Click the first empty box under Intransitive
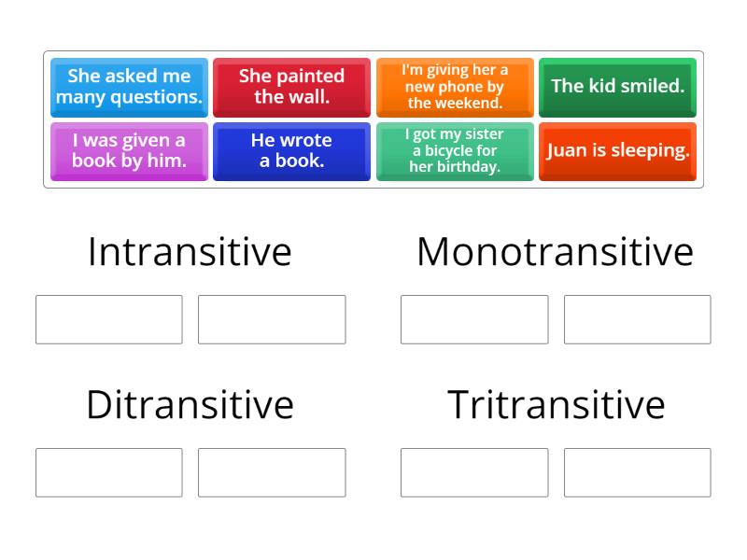This screenshot has width=747, height=560. click(x=108, y=319)
